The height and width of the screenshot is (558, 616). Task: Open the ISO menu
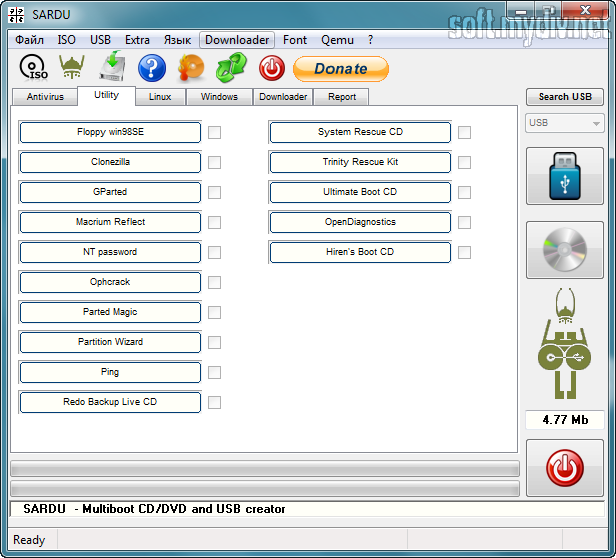[66, 40]
